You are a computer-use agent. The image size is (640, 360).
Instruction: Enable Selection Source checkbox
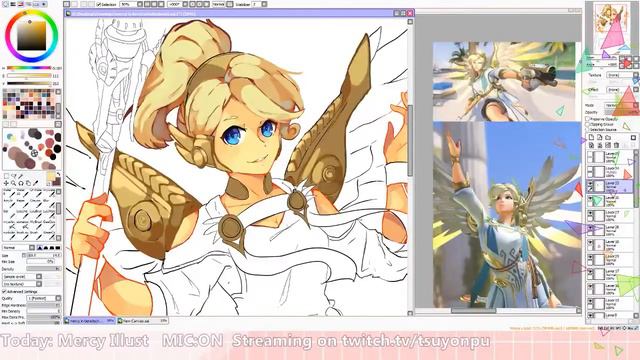coord(588,129)
